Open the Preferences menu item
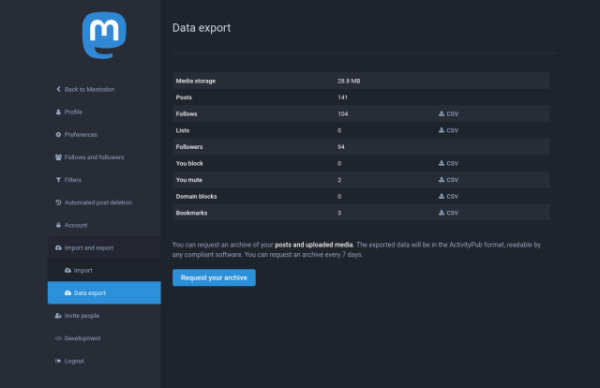The image size is (600, 388). coord(104,134)
